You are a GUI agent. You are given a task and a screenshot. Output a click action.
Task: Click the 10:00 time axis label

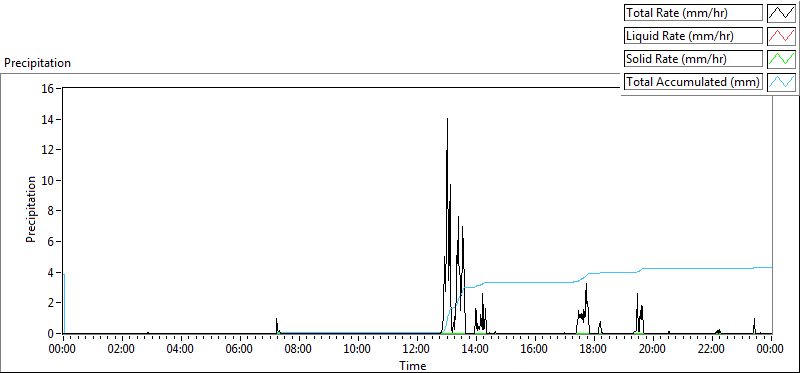(x=358, y=349)
